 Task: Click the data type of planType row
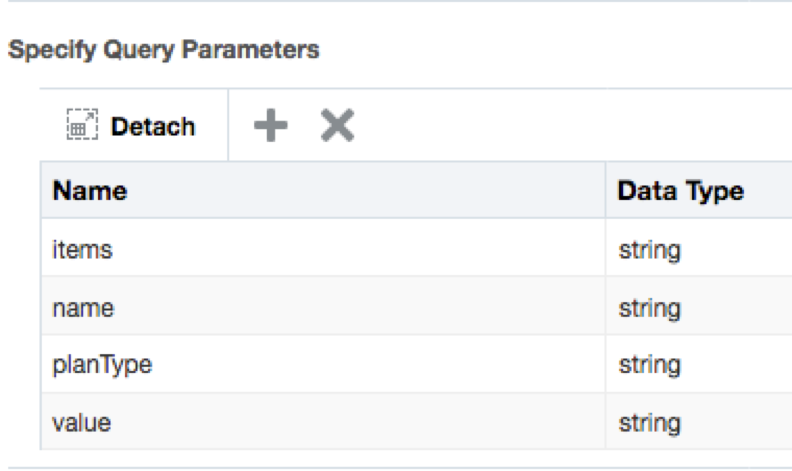pyautogui.click(x=650, y=366)
